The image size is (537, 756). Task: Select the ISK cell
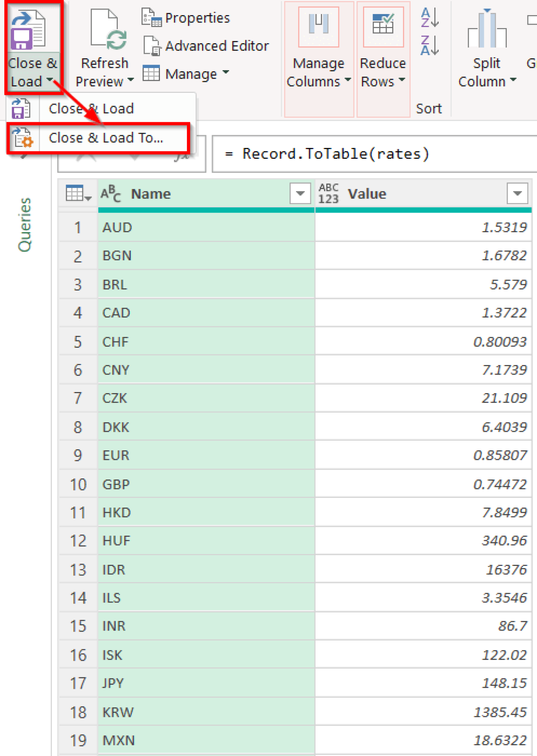point(206,655)
